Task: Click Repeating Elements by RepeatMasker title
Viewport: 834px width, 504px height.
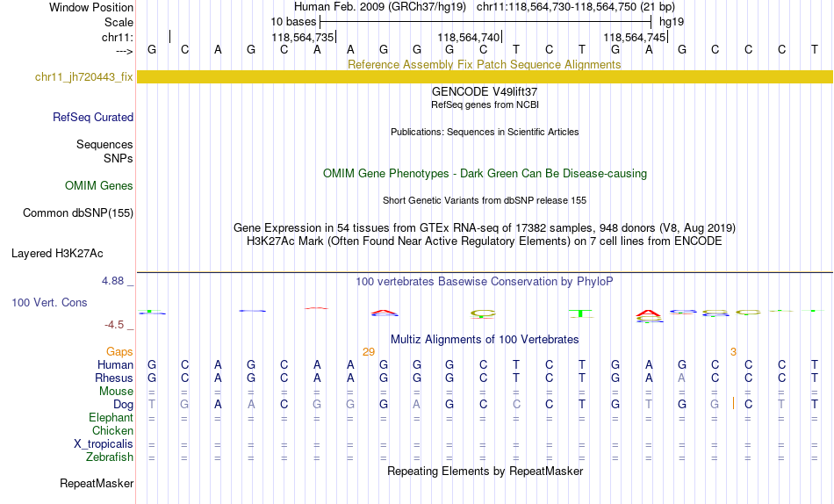Action: pos(485,471)
